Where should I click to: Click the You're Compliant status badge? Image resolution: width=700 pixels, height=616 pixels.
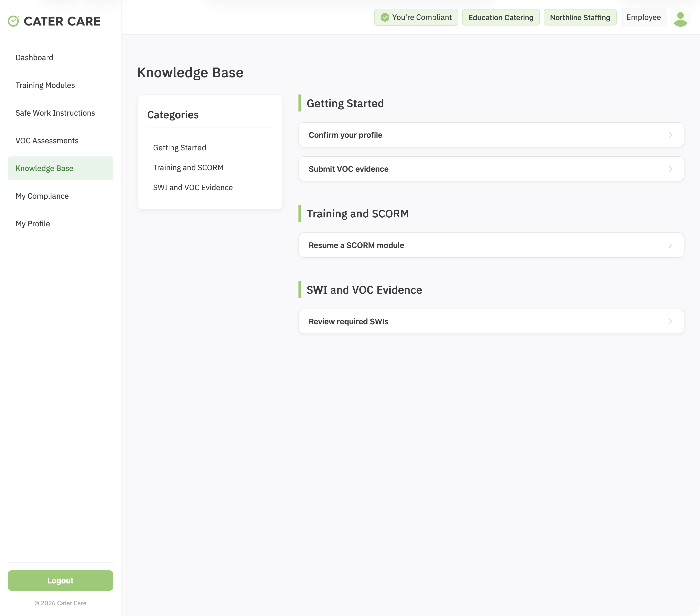(x=416, y=17)
